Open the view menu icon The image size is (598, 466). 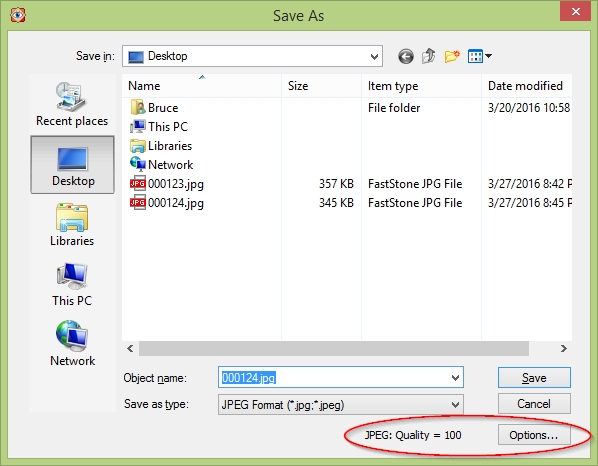[479, 56]
